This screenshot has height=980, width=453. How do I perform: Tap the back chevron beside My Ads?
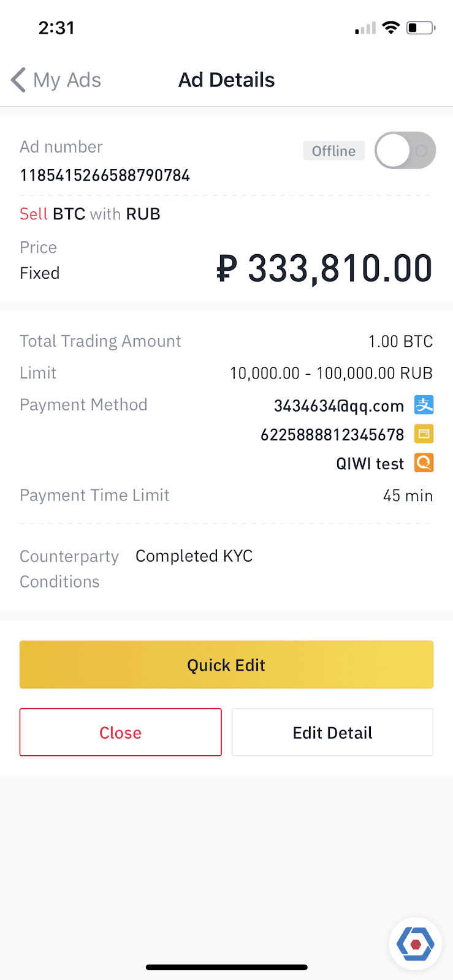click(18, 80)
